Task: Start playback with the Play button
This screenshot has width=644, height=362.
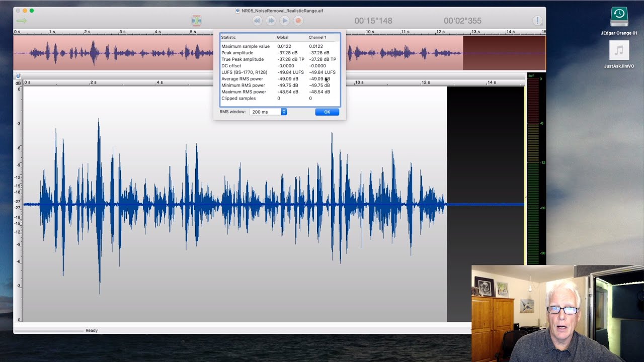Action: point(285,21)
